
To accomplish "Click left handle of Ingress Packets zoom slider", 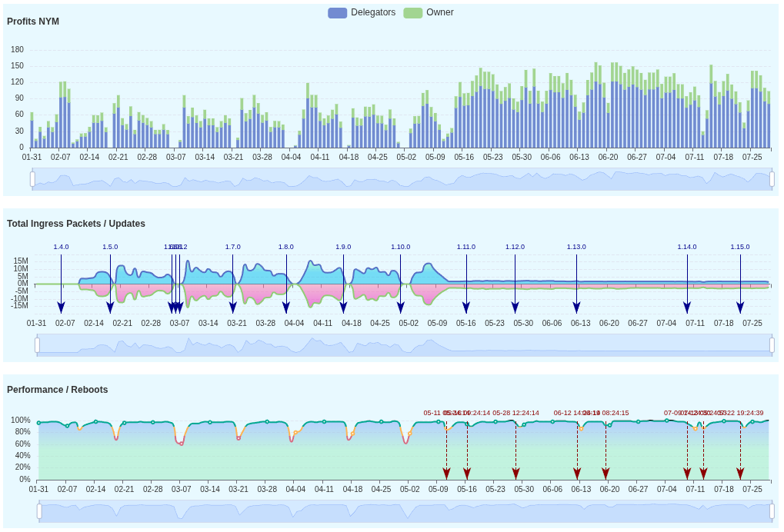I will (37, 345).
